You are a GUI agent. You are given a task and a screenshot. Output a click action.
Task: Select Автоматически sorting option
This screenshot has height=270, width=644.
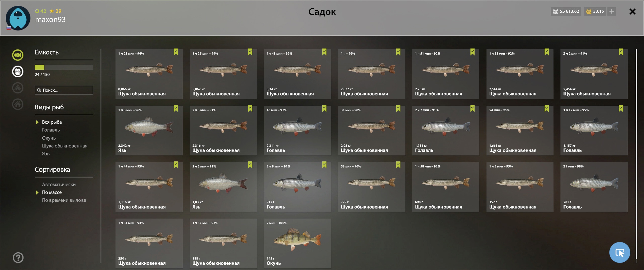click(x=59, y=184)
